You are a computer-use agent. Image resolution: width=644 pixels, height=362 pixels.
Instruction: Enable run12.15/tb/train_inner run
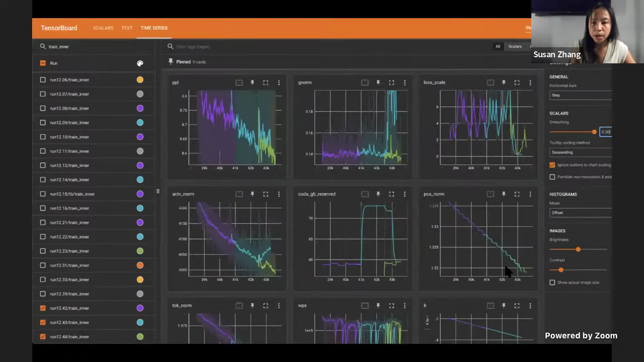coord(43,194)
